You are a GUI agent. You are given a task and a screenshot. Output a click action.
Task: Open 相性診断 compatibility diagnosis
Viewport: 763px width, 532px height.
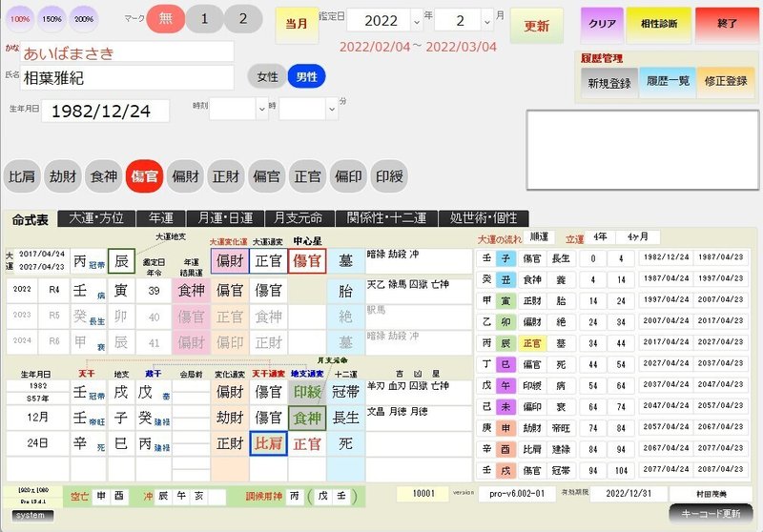tap(659, 24)
